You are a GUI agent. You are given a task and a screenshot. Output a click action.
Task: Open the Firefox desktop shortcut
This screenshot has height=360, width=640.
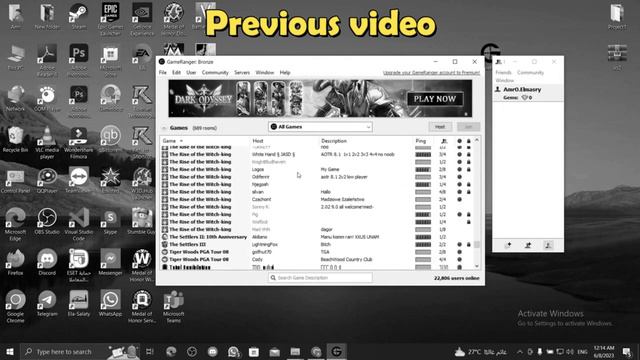16,262
